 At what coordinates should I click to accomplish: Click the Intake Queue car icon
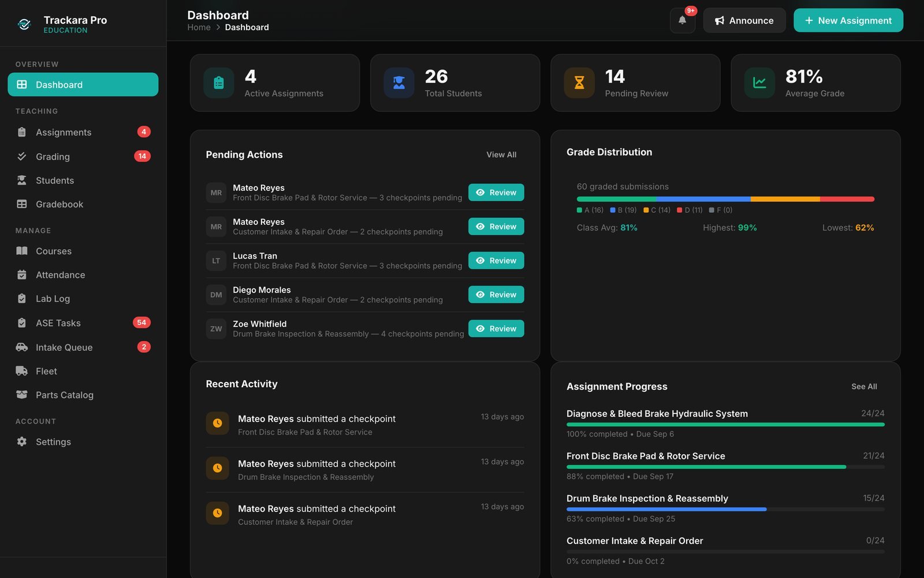point(22,347)
